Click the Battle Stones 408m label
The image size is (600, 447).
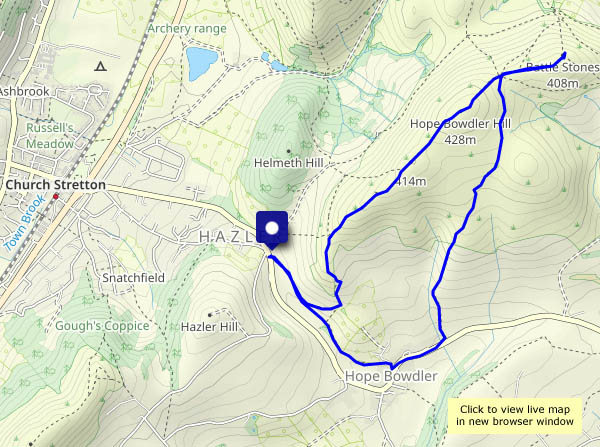click(562, 75)
